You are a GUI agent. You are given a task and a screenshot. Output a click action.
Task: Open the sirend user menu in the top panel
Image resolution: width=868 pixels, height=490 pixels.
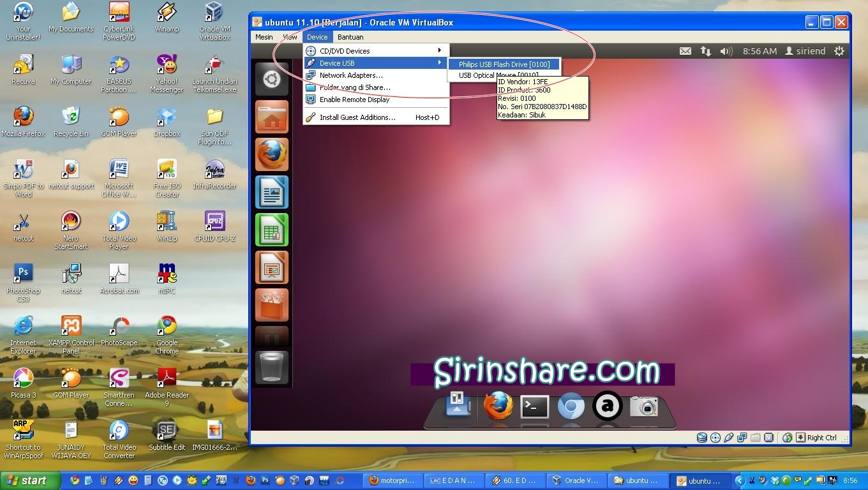805,50
